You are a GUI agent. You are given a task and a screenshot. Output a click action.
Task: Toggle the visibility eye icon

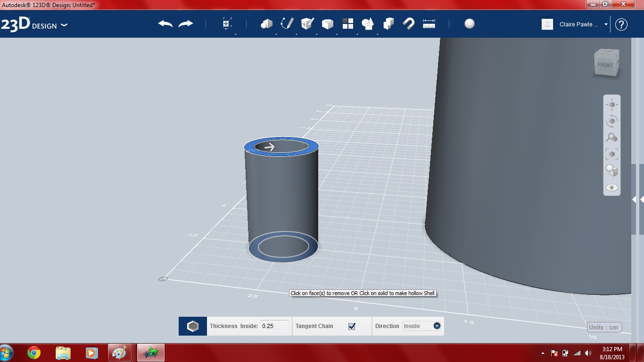[612, 188]
